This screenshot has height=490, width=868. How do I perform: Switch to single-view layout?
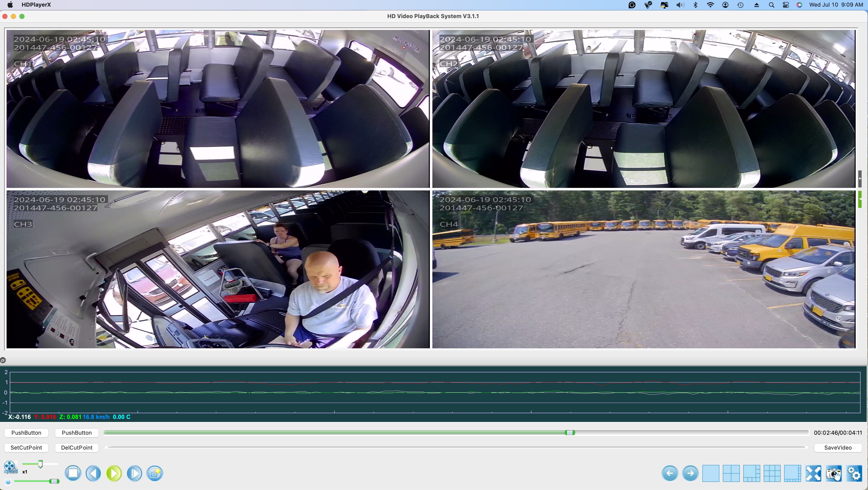(x=711, y=473)
